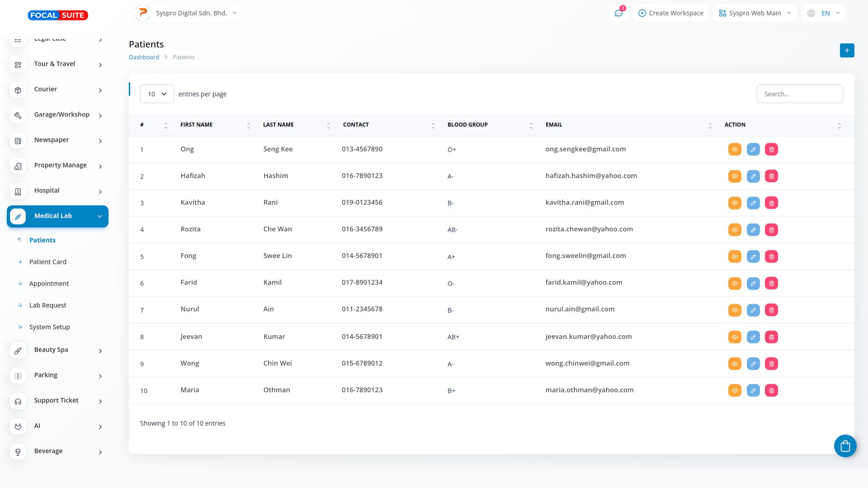The image size is (868, 488).
Task: Click the chat notification icon in header
Action: coord(618,13)
